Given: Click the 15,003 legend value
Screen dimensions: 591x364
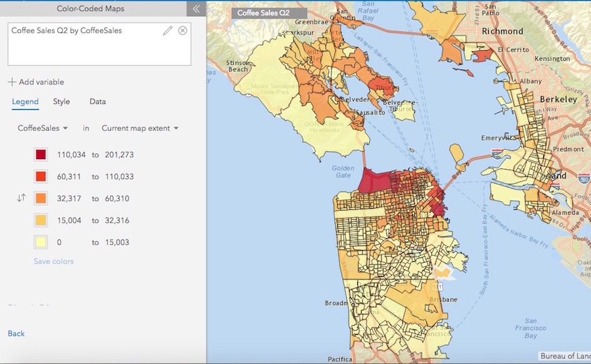Looking at the screenshot, I should (x=117, y=242).
